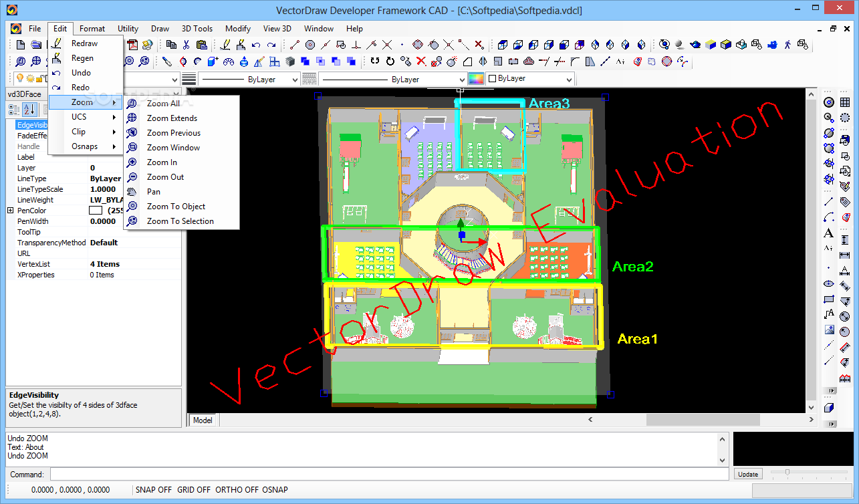The height and width of the screenshot is (504, 859).
Task: Select Zoom To Object entry
Action: coord(181,207)
